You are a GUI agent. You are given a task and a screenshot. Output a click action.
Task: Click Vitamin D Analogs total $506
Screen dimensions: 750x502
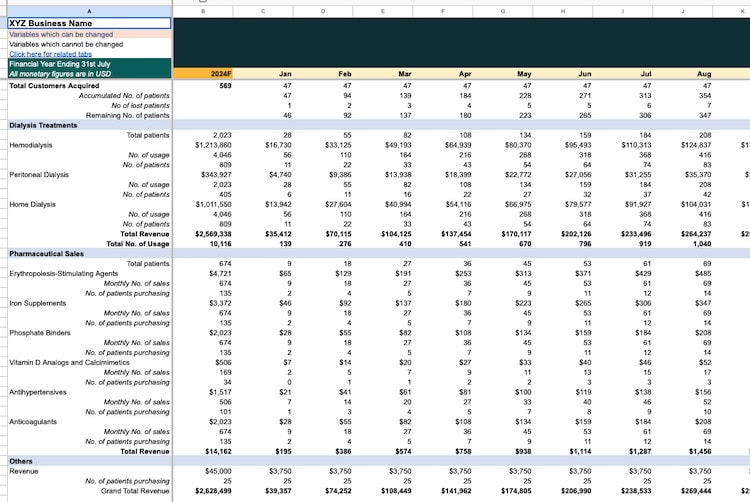pyautogui.click(x=223, y=362)
